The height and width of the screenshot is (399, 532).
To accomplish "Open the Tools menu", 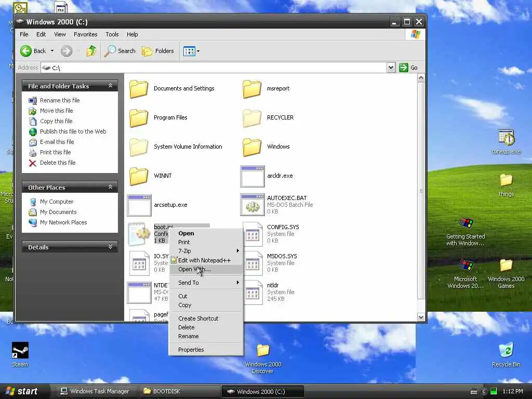I will point(112,34).
